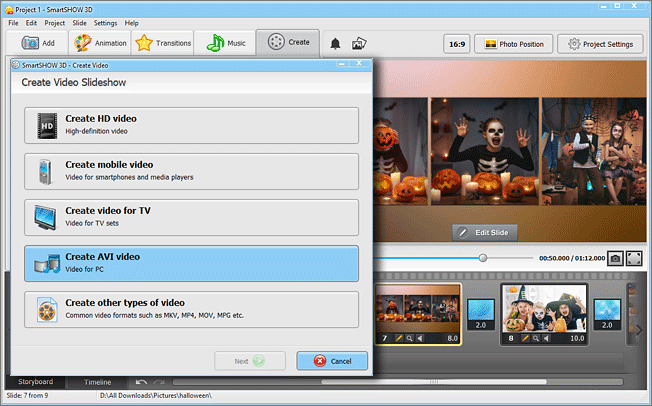Open the Project menu
The image size is (652, 406).
[x=54, y=23]
